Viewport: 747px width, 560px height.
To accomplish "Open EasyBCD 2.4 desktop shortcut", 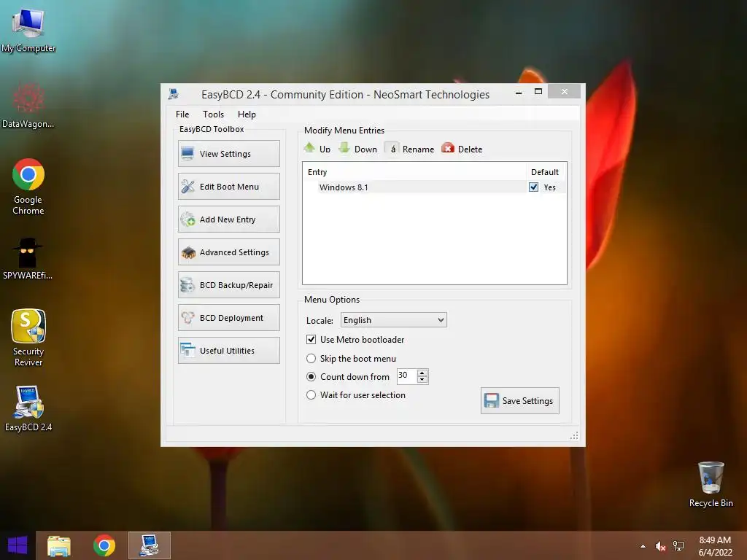I will (x=28, y=408).
